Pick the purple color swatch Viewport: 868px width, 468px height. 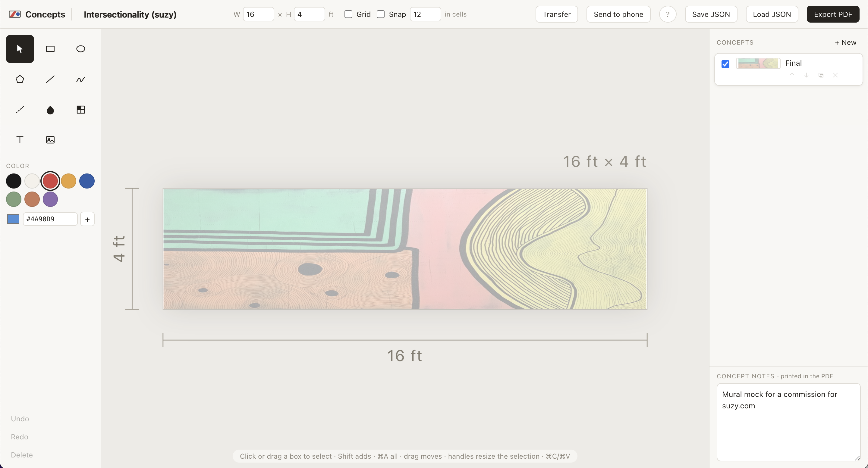(50, 199)
